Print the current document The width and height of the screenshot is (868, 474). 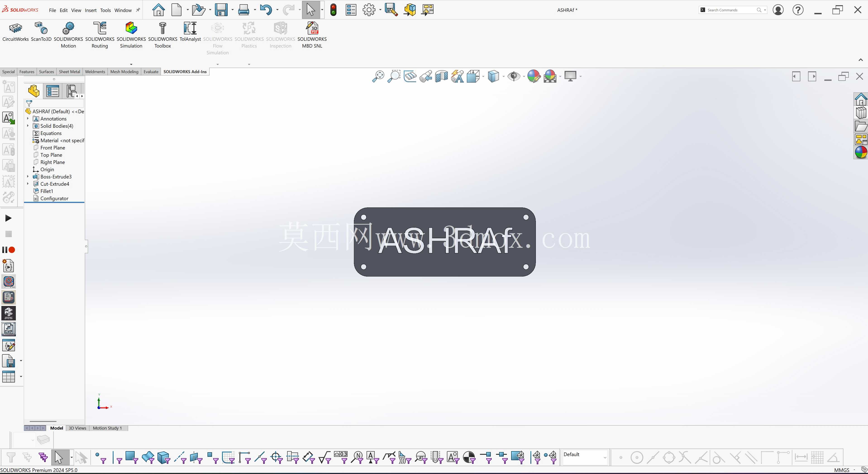point(243,10)
